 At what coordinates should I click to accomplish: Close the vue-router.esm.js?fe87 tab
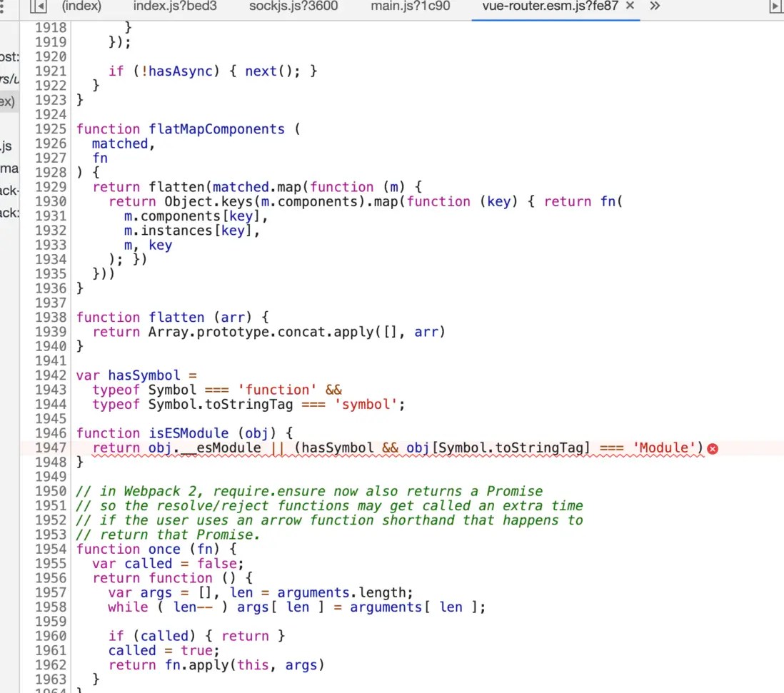pyautogui.click(x=629, y=6)
